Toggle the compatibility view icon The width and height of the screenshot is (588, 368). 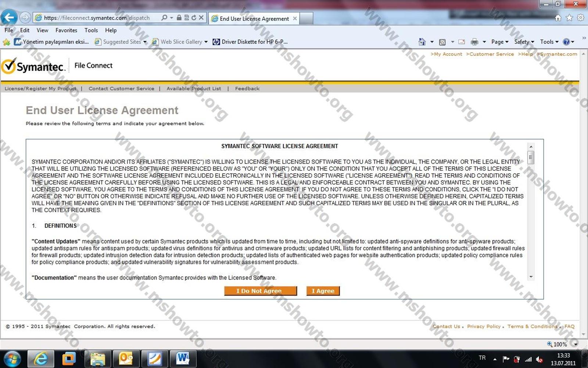[186, 18]
